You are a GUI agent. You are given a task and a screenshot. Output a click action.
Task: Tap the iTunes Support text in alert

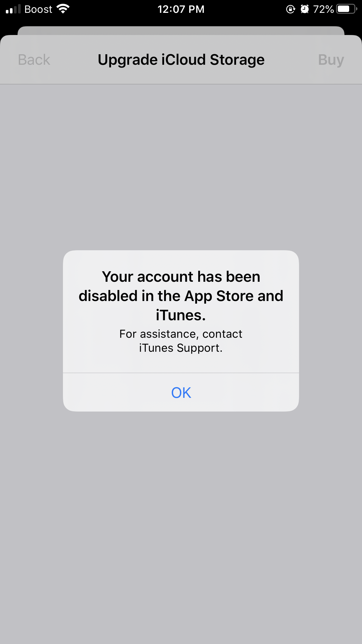pos(181,348)
